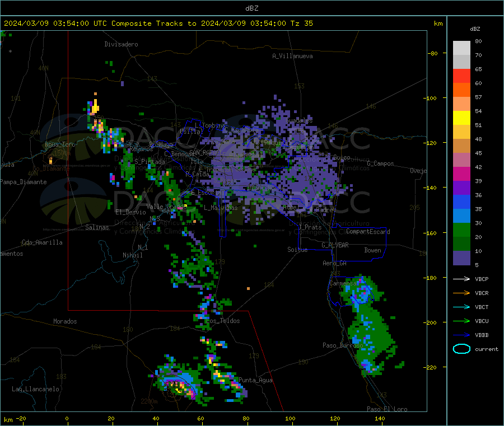The image size is (504, 426).
Task: Click the 'G_Campos' map label
Action: click(381, 163)
